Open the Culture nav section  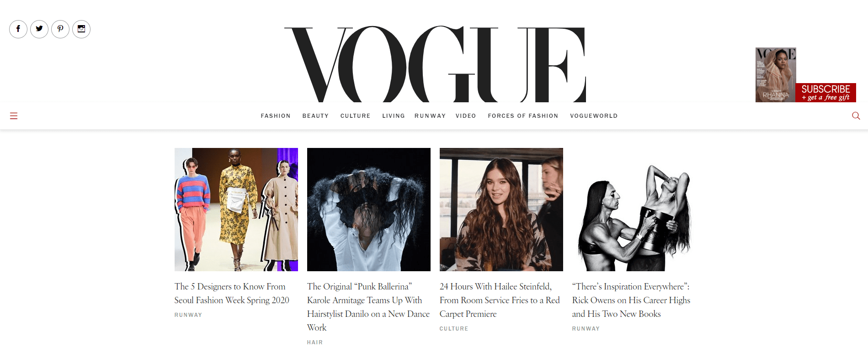pos(355,116)
